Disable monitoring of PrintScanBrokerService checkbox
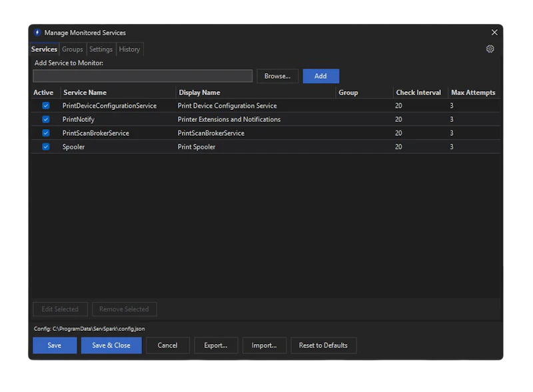The image size is (533, 392). 45,133
